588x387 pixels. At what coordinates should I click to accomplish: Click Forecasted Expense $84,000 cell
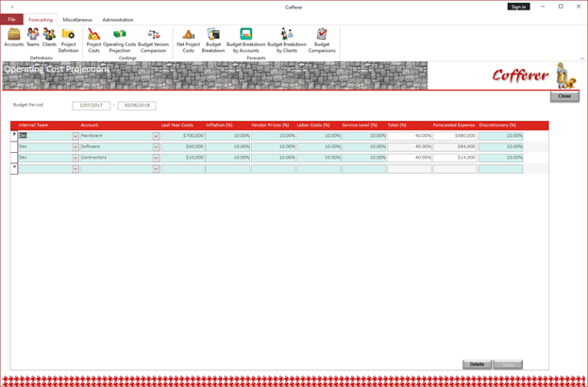[455, 147]
